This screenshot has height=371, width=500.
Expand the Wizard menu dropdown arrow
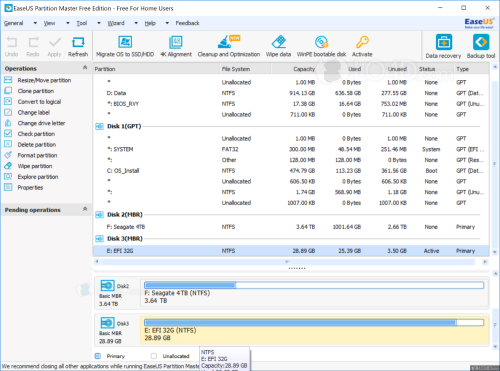pos(136,23)
